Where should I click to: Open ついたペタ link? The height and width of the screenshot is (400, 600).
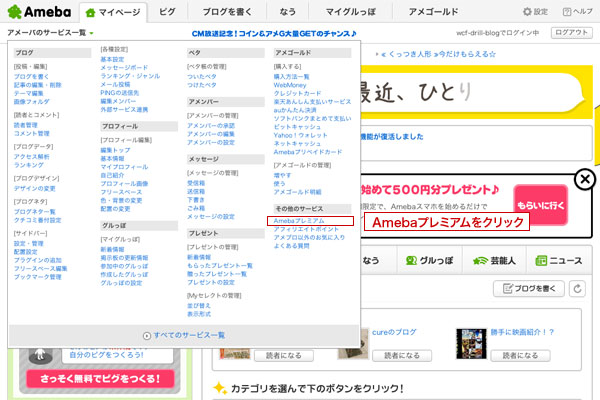202,77
